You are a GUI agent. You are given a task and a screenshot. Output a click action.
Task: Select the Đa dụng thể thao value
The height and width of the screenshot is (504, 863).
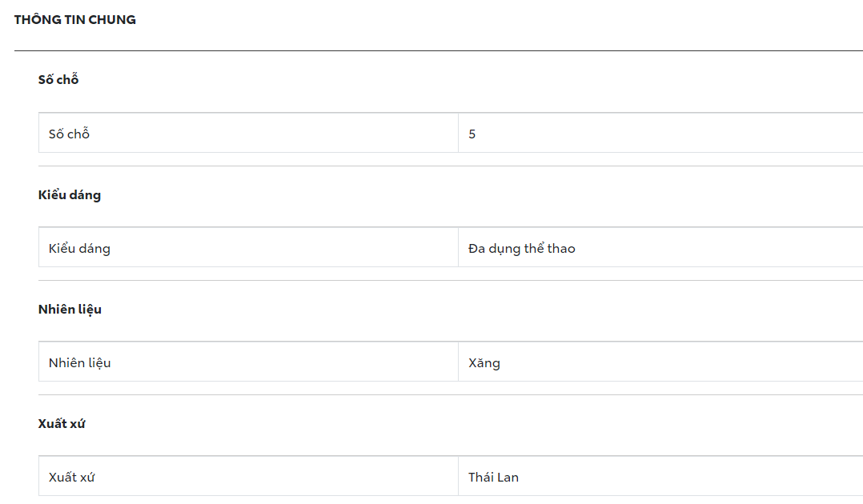(x=522, y=249)
